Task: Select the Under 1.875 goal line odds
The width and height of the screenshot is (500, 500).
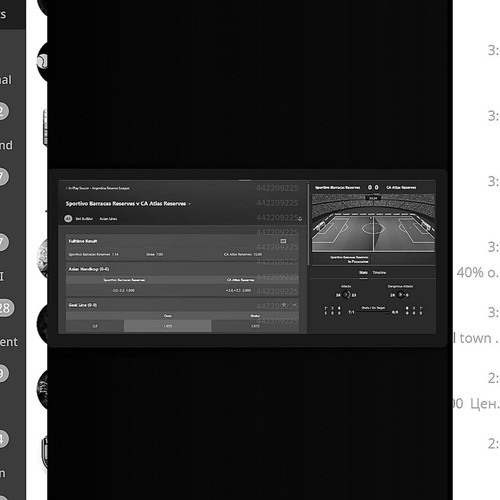Action: point(255,326)
